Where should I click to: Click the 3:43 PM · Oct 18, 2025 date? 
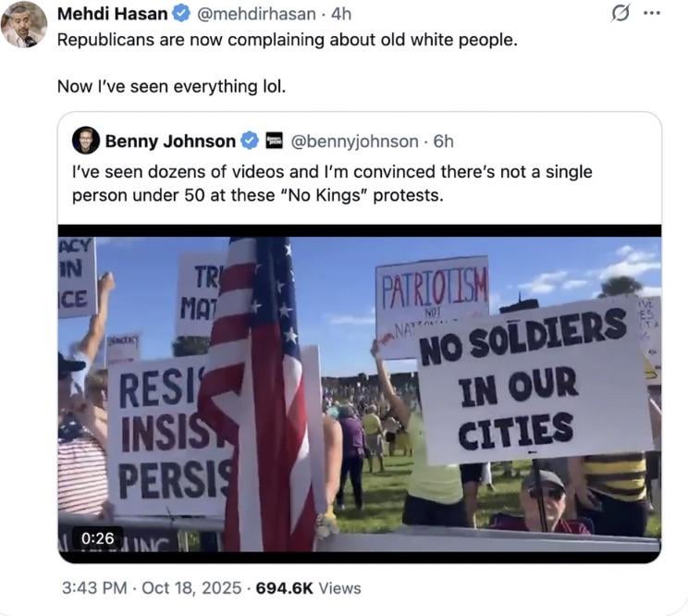coord(152,588)
